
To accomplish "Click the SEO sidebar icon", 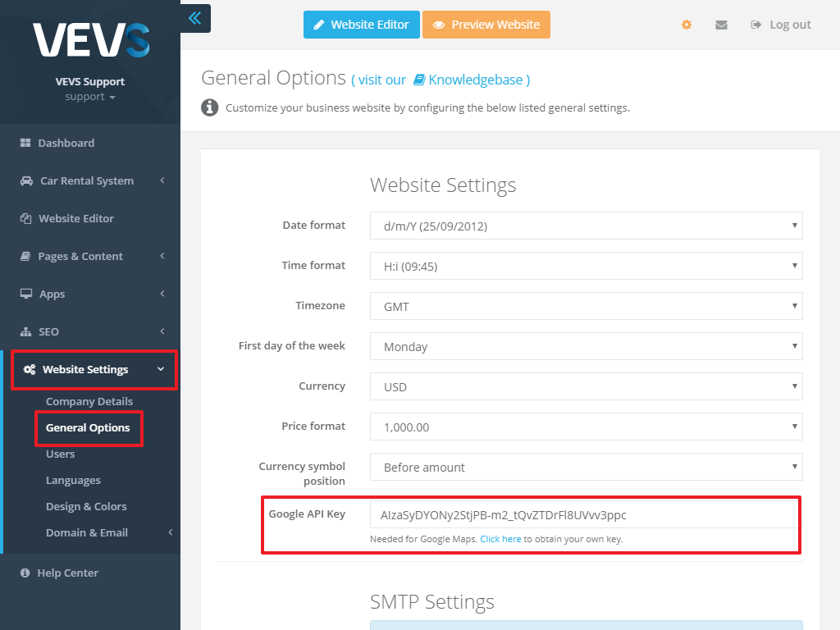I will tap(26, 331).
